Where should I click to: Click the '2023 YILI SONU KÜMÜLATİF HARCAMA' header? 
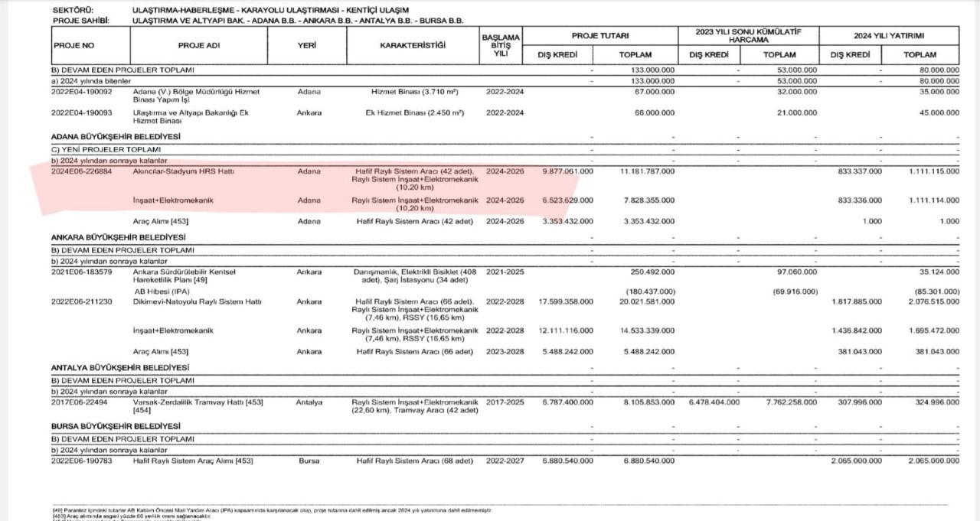click(748, 36)
